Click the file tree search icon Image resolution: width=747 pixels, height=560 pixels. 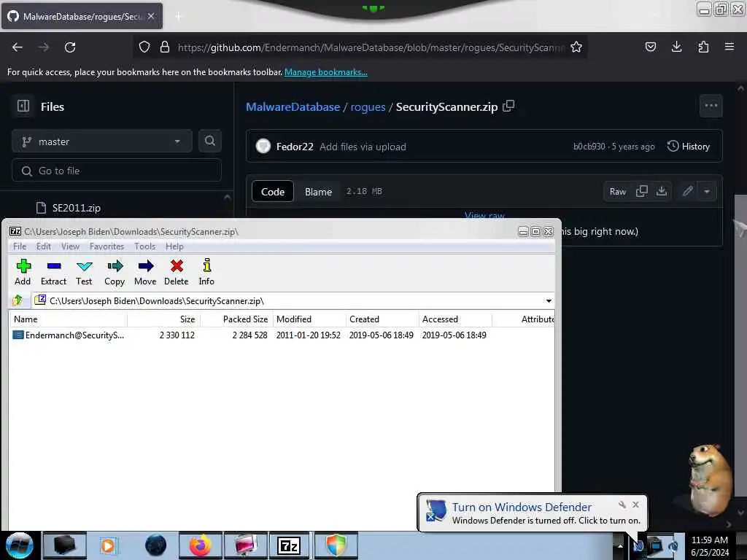[x=209, y=141]
